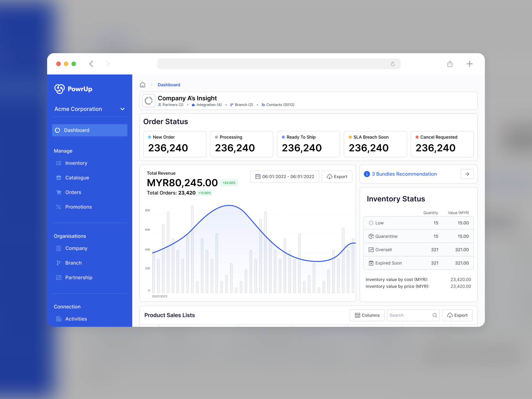The image size is (532, 399).
Task: Click the Dashboard breadcrumb link
Action: pos(169,85)
